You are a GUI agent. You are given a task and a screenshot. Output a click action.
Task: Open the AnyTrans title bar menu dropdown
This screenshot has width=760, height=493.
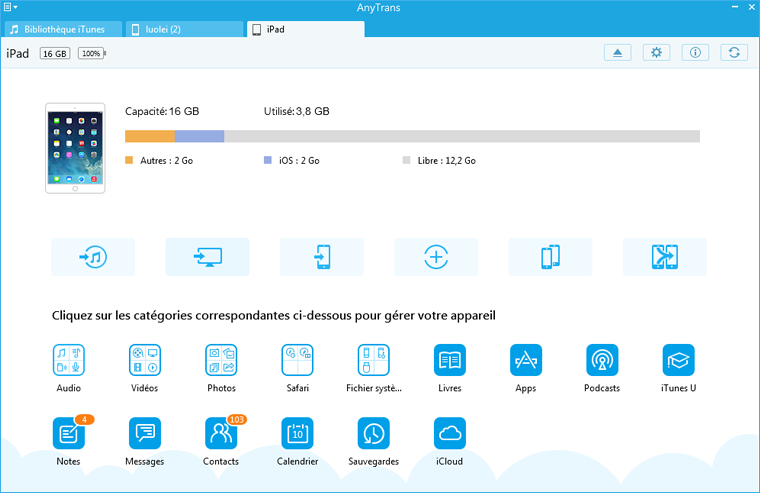[11, 7]
